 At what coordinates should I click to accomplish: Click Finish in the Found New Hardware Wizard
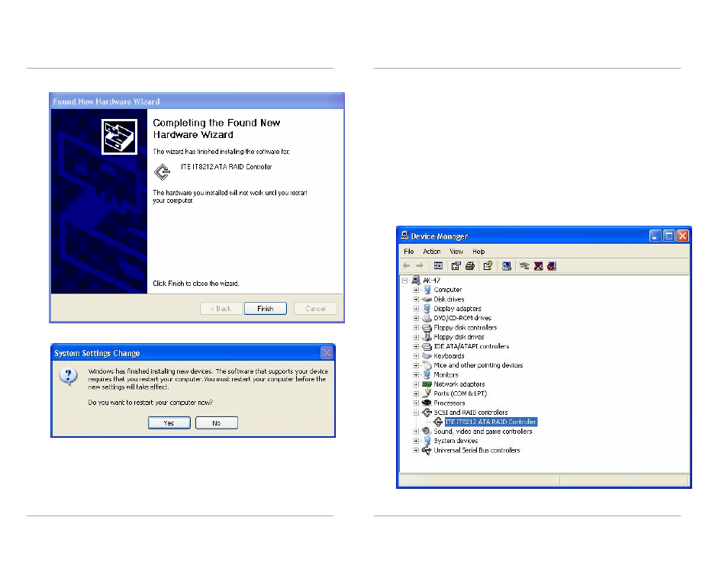265,309
